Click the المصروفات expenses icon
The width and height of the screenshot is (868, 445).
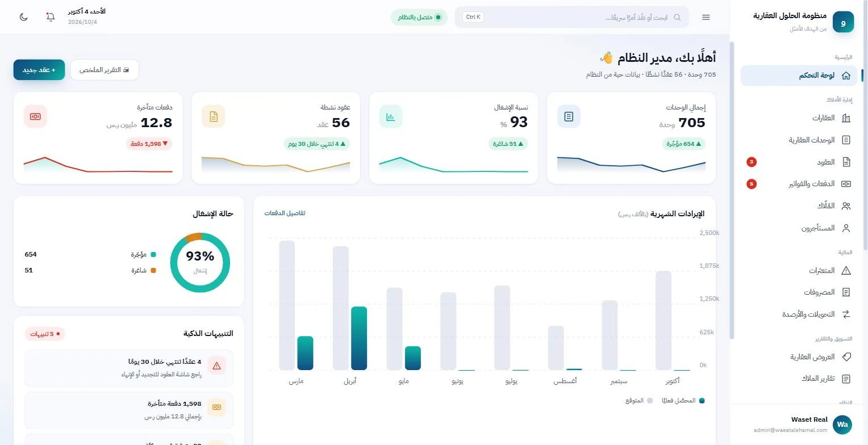click(x=846, y=292)
